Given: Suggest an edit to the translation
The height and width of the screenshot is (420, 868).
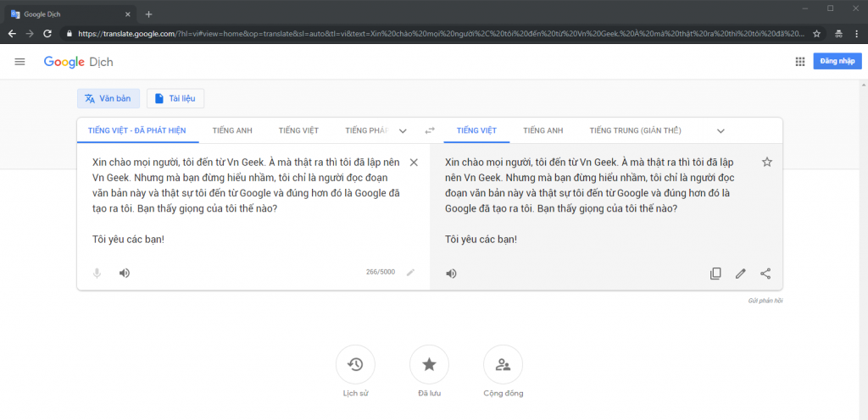Looking at the screenshot, I should click(741, 274).
